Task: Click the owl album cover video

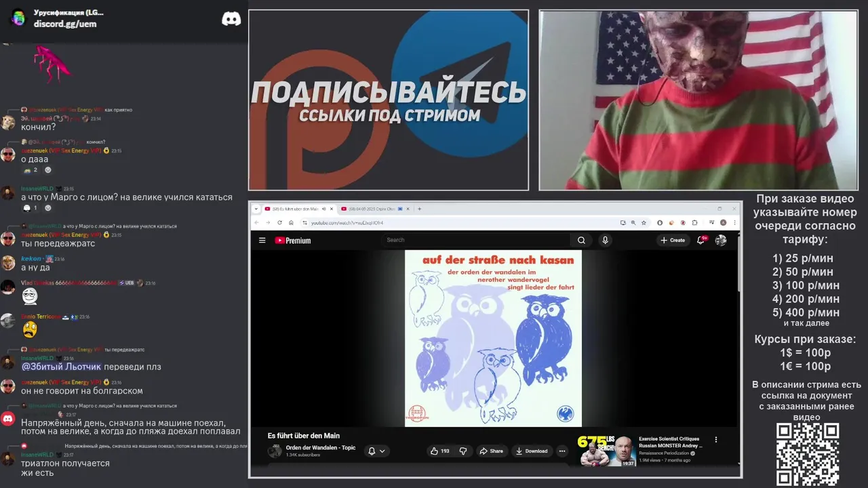Action: click(493, 338)
